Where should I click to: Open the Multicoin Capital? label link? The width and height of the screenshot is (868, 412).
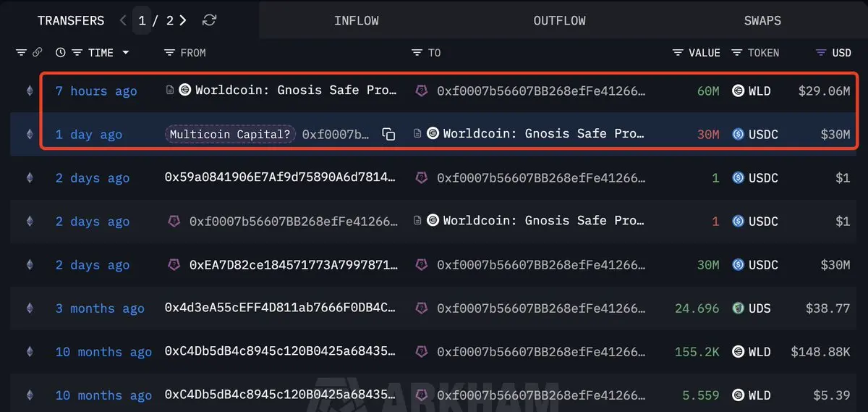click(230, 134)
